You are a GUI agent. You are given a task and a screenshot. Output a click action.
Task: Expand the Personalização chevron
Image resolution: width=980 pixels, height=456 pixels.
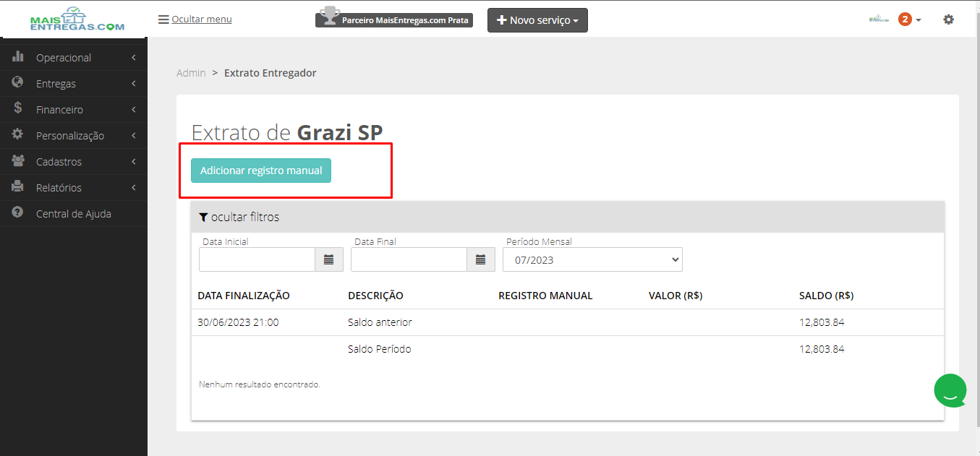(134, 136)
